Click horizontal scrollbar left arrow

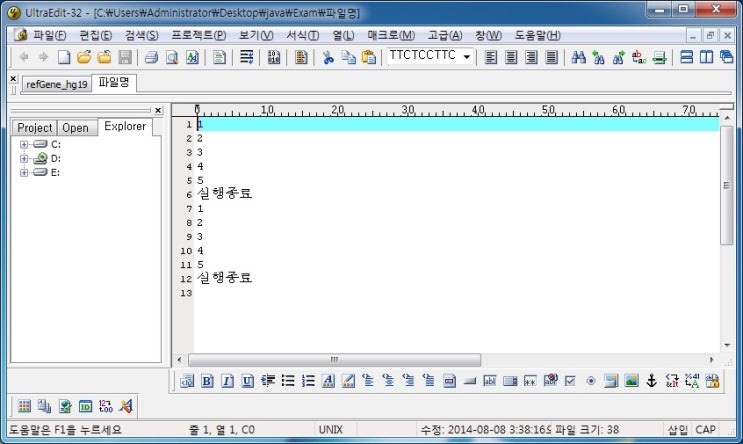pos(179,360)
